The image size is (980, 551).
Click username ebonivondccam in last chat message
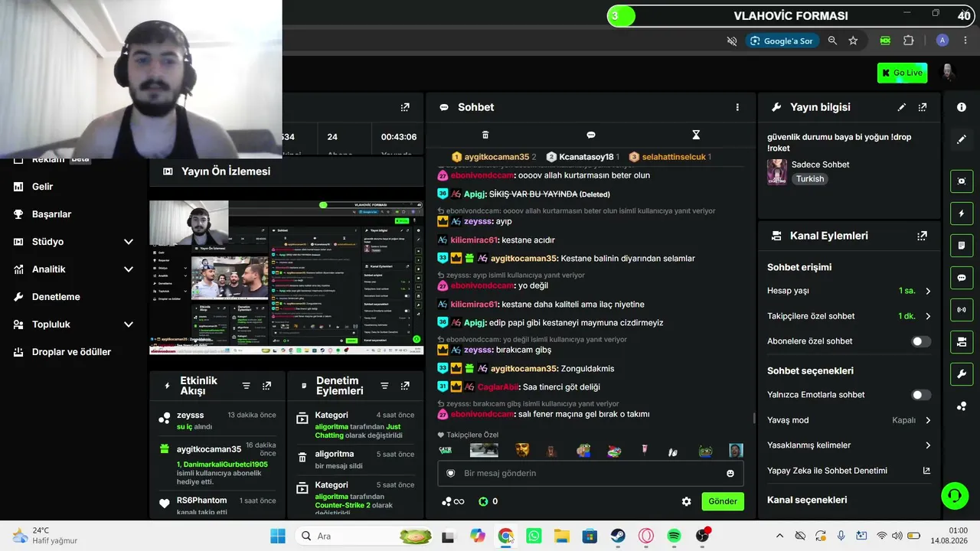(x=482, y=414)
